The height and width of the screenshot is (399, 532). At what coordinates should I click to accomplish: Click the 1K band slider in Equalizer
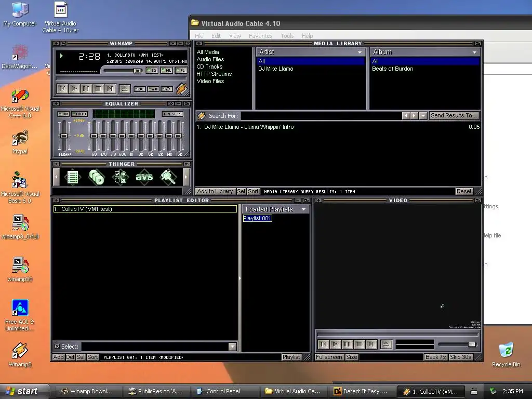pos(131,136)
